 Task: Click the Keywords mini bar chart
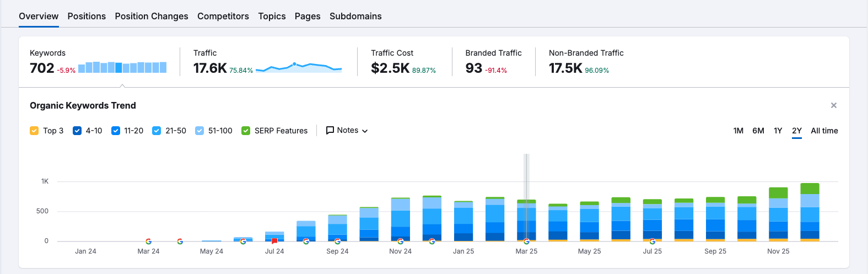(x=122, y=67)
